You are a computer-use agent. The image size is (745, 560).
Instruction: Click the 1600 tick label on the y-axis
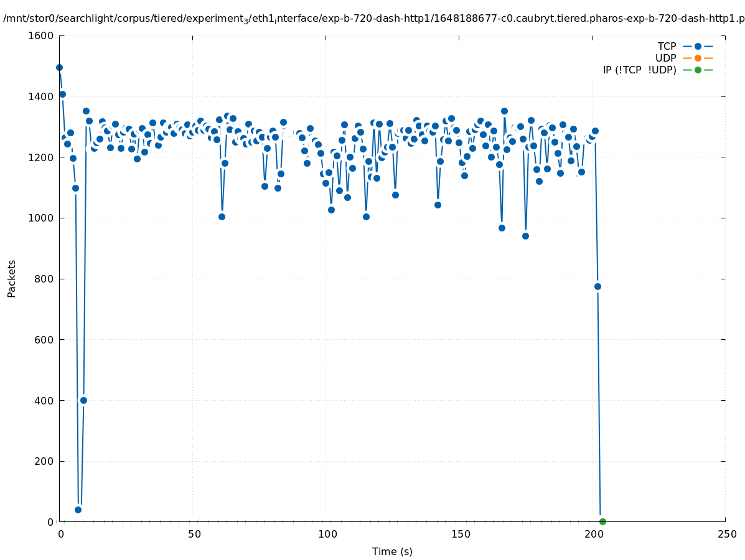coord(41,35)
